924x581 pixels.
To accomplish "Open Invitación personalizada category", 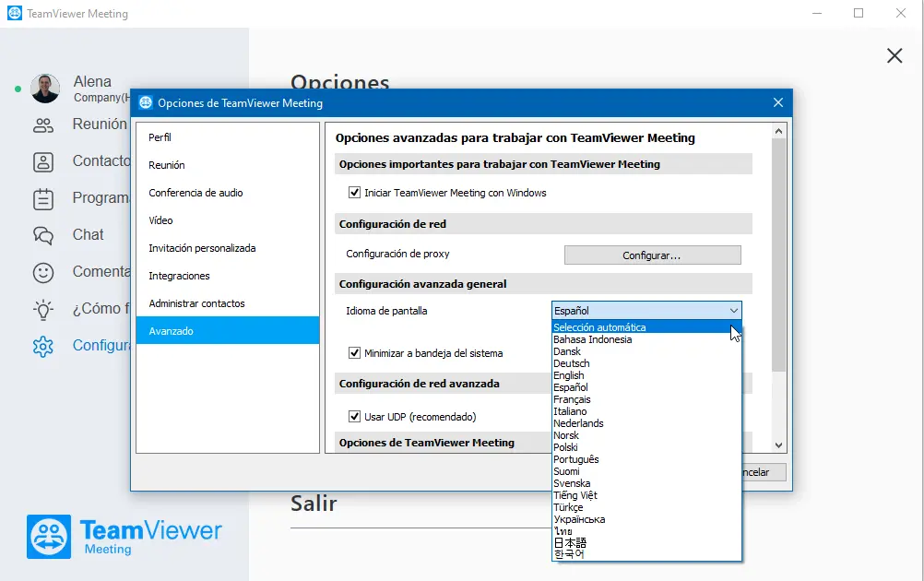I will click(228, 248).
